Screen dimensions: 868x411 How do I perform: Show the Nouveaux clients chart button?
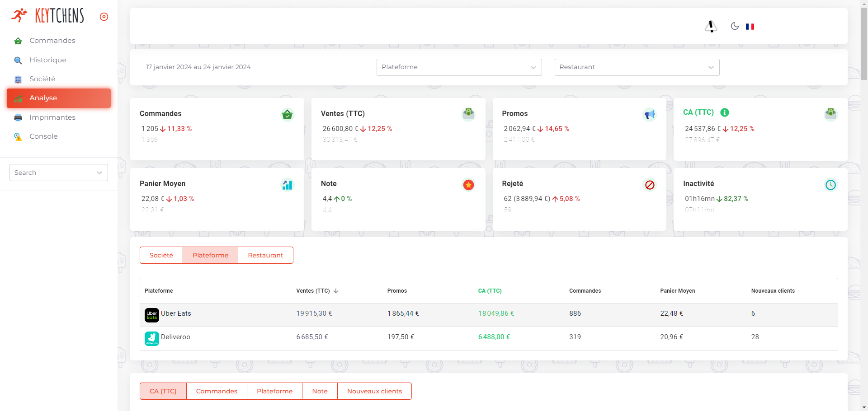(374, 391)
